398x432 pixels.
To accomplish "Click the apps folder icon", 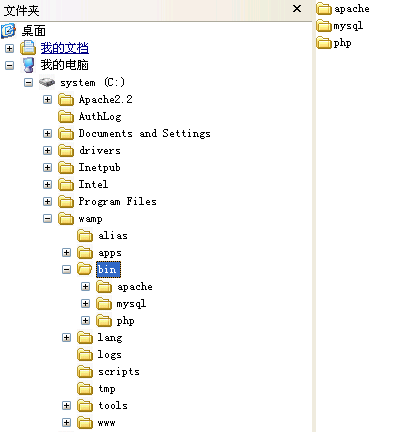I will pos(85,253).
